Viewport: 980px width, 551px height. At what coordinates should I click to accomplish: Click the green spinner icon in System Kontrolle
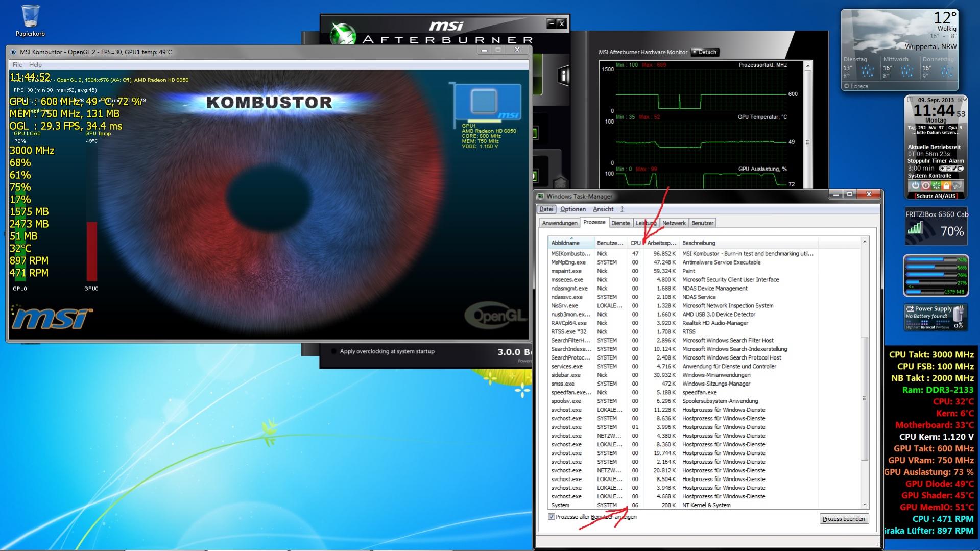coord(936,185)
